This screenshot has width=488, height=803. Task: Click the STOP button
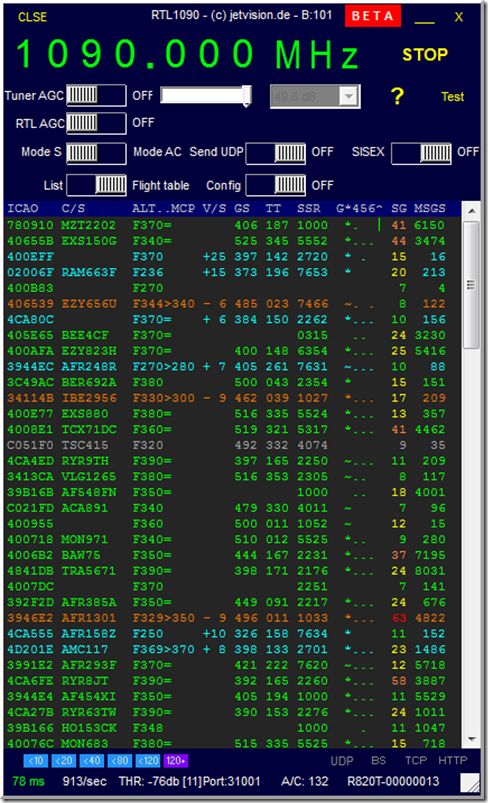425,54
